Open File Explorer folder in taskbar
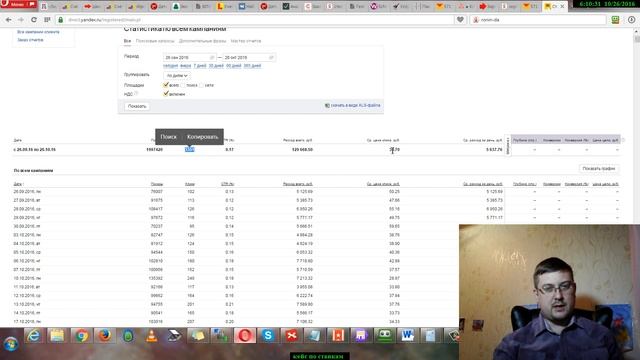 (x=57, y=336)
